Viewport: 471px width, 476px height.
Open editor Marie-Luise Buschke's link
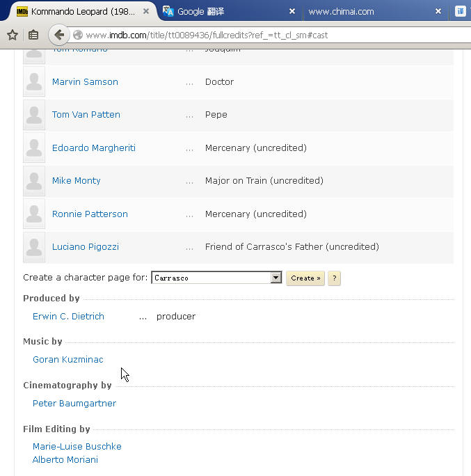tap(77, 447)
